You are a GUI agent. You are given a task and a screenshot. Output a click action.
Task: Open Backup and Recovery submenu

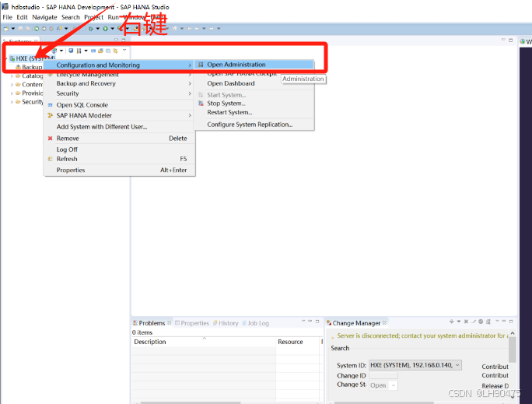(x=119, y=83)
